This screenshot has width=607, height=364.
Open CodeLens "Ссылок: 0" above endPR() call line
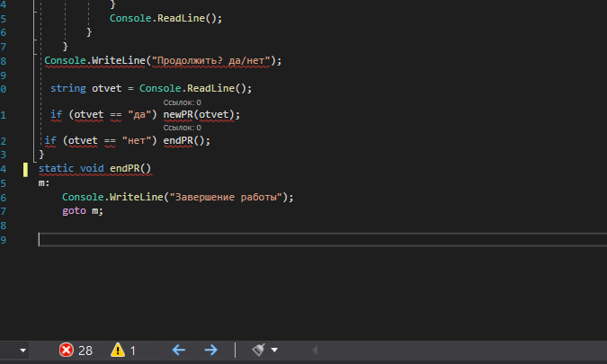(x=182, y=128)
